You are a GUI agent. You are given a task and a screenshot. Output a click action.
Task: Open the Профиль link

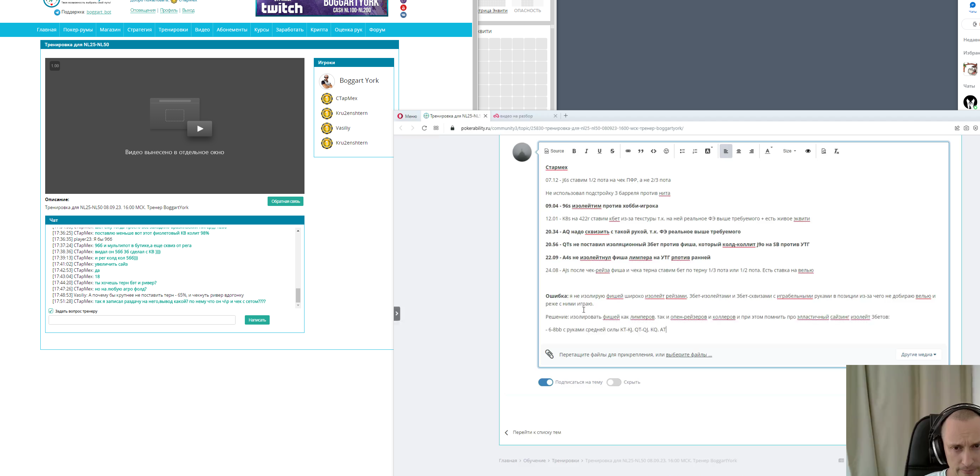coord(169,10)
